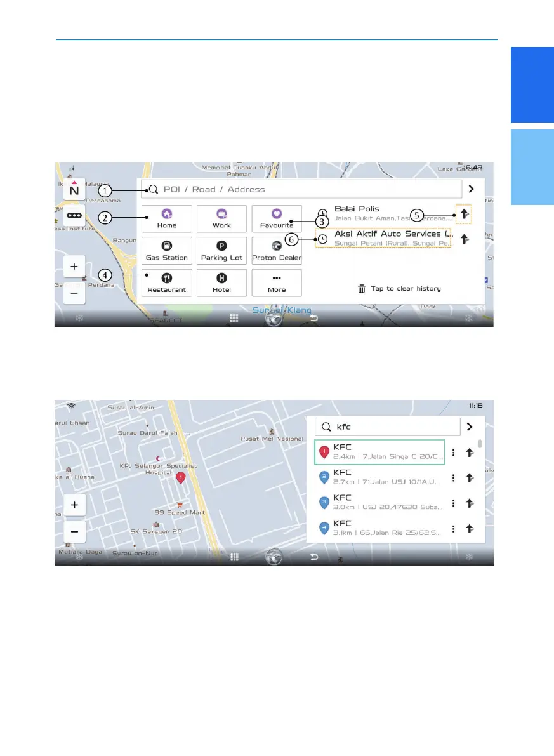Open options for KFC 3.0km result
This screenshot has width=554, height=756.
pos(453,503)
